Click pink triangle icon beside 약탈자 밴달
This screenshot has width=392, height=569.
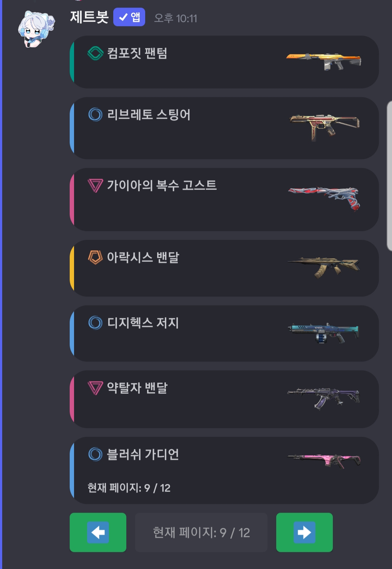95,388
